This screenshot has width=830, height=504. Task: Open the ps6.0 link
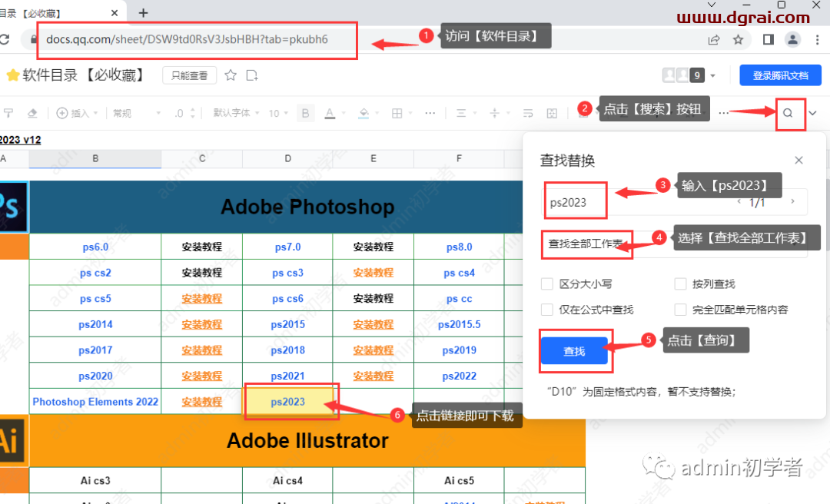95,247
